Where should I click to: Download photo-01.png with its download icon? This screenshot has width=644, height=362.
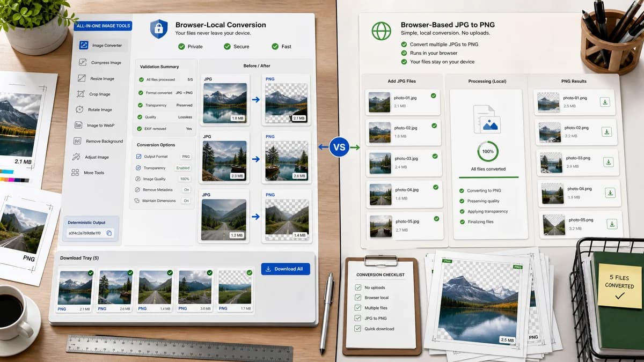point(605,102)
